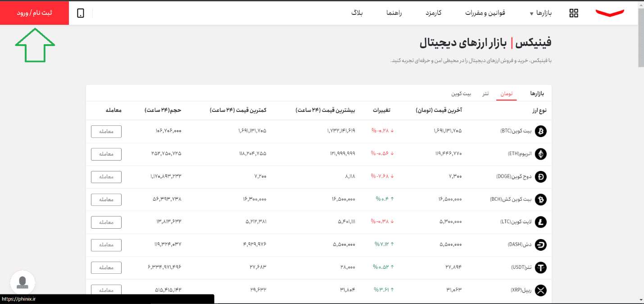The image size is (644, 304).
Task: Open the grid apps menu icon
Action: [x=574, y=13]
